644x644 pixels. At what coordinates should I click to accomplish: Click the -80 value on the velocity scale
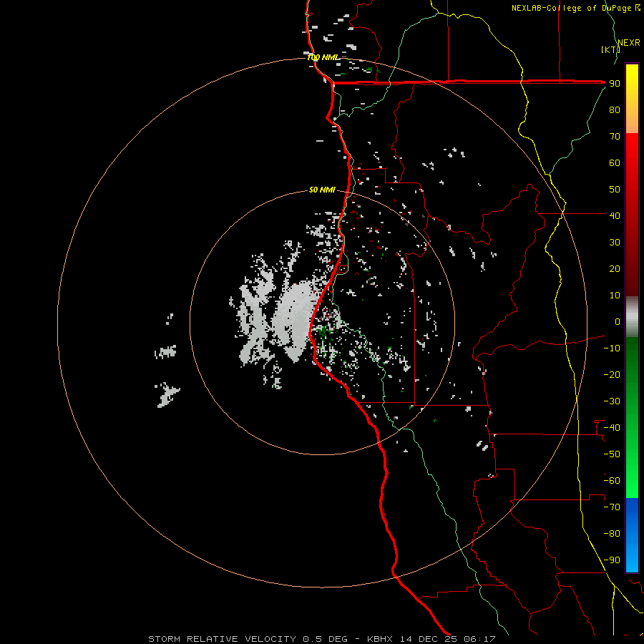click(612, 534)
